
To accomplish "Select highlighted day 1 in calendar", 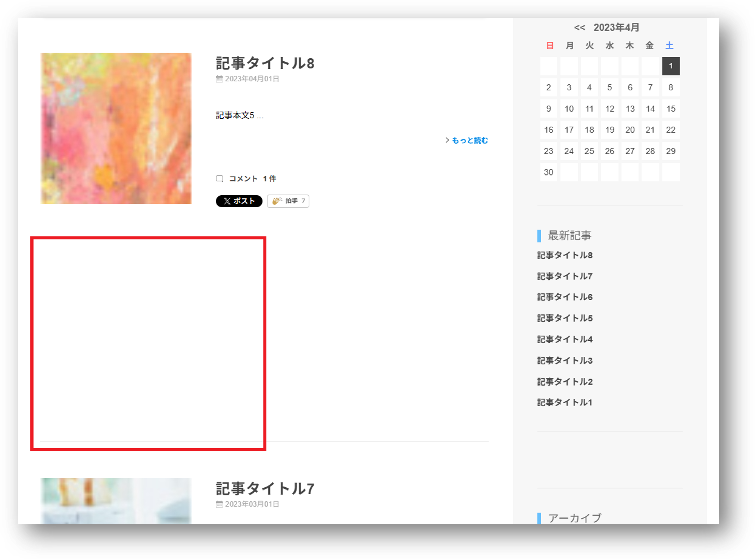I will pyautogui.click(x=671, y=66).
